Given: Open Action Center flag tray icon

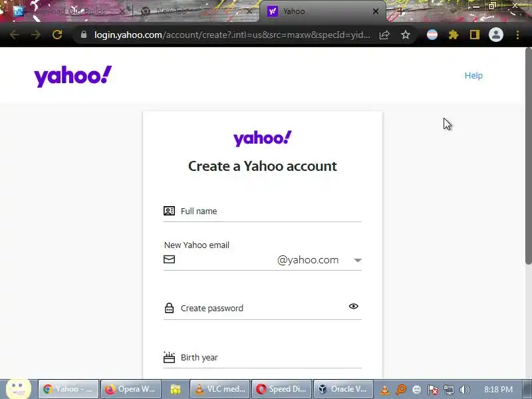Looking at the screenshot, I should 432,390.
